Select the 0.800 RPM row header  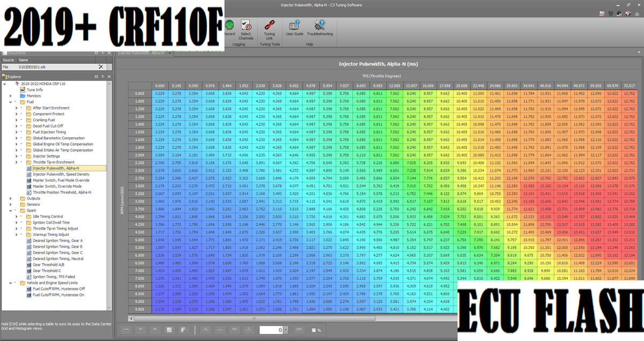coord(140,93)
